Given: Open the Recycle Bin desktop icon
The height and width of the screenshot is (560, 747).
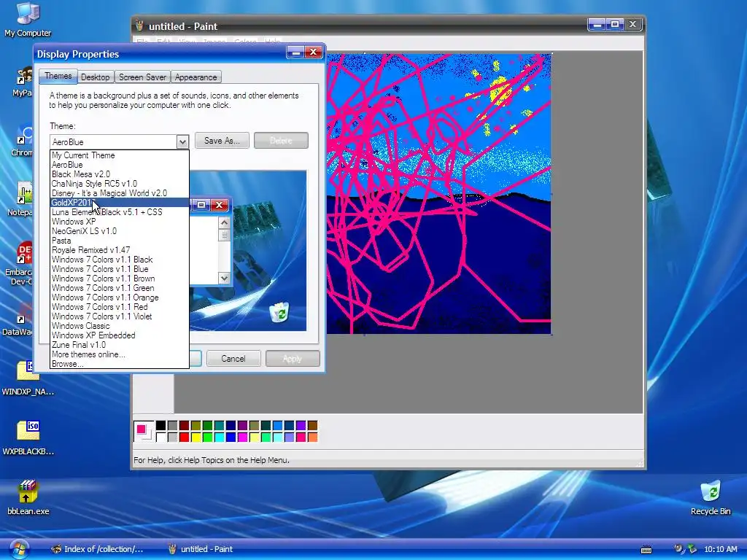Looking at the screenshot, I should [711, 498].
